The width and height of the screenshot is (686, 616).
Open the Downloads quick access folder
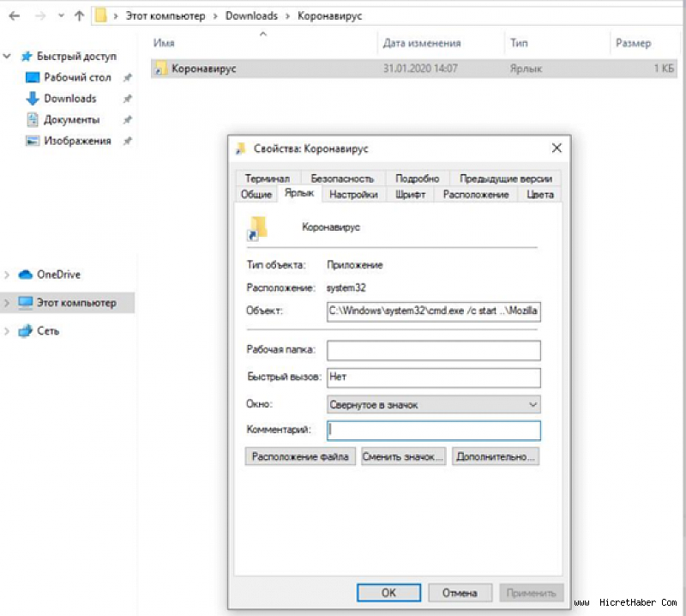(x=69, y=99)
